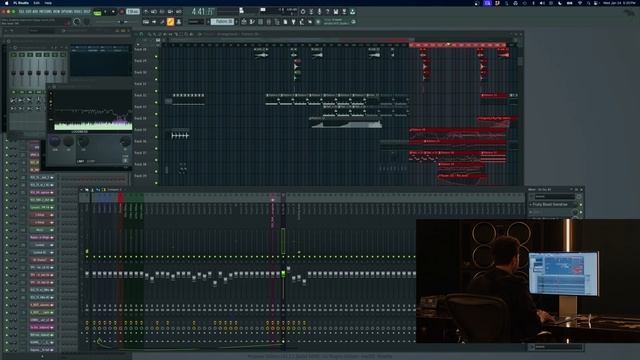
Task: Click the tempo display field
Action: pyautogui.click(x=133, y=12)
